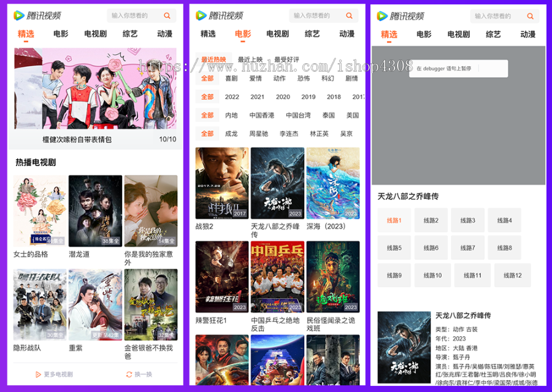Image resolution: width=552 pixels, height=392 pixels.
Task: Select 最受好评 sort option
Action: (x=286, y=60)
